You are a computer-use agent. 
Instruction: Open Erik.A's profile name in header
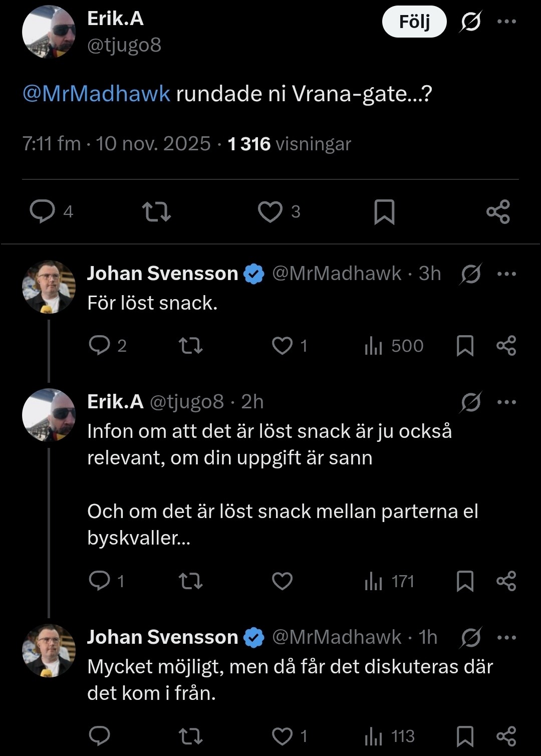click(x=115, y=19)
